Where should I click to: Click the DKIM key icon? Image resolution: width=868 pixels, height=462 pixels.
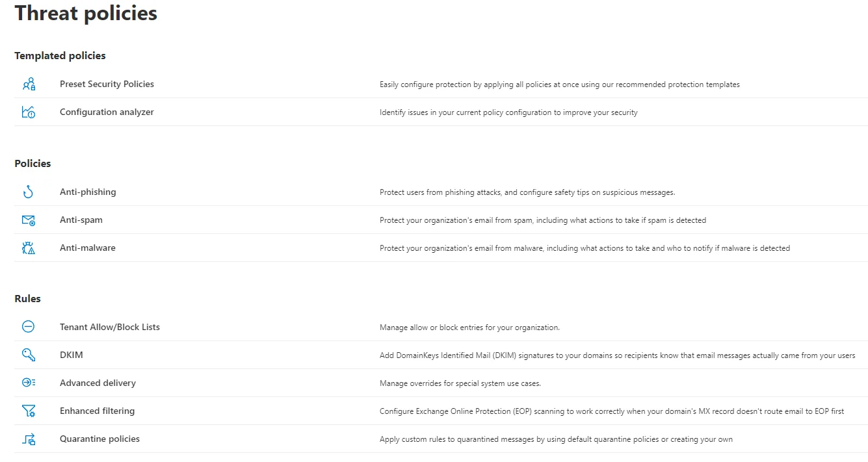(29, 355)
